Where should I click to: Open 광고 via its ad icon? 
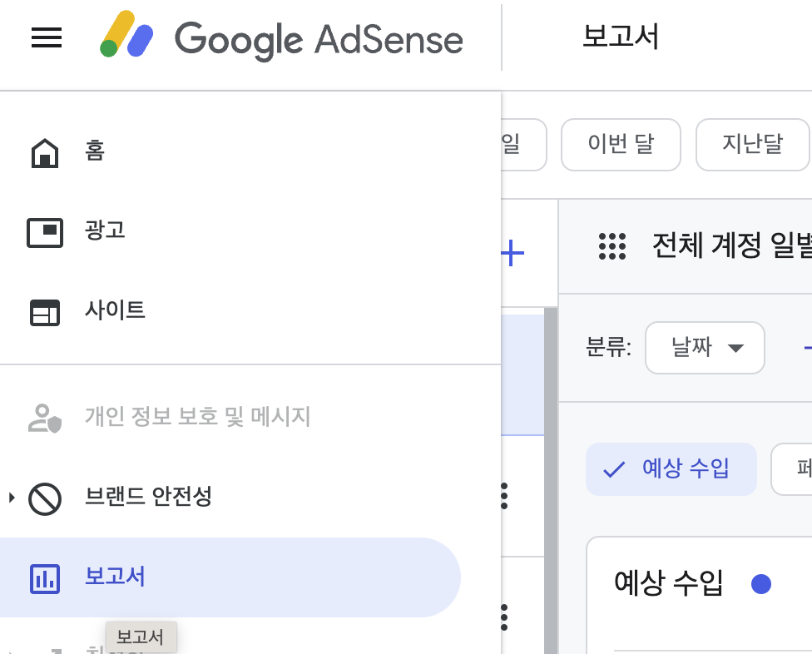(46, 233)
